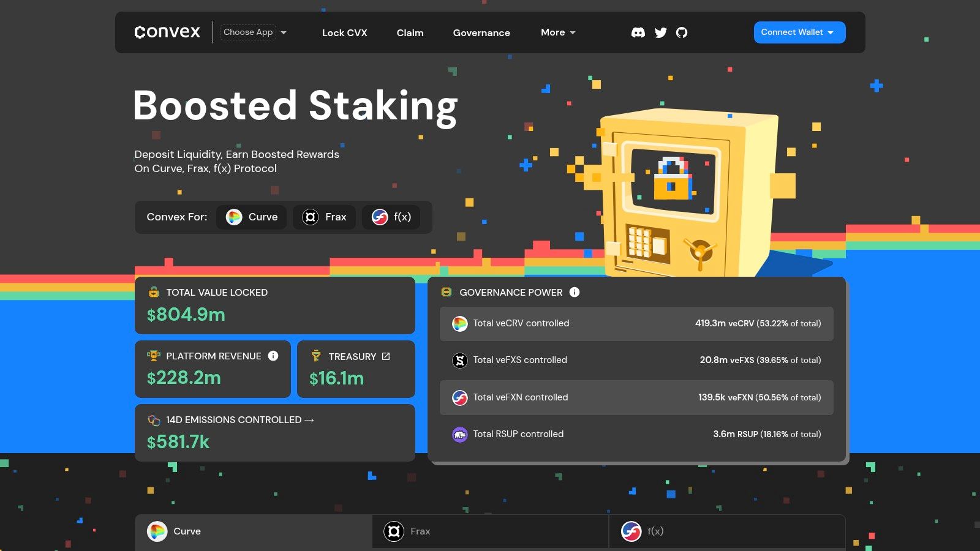
Task: Open the Claim page
Action: tap(410, 33)
